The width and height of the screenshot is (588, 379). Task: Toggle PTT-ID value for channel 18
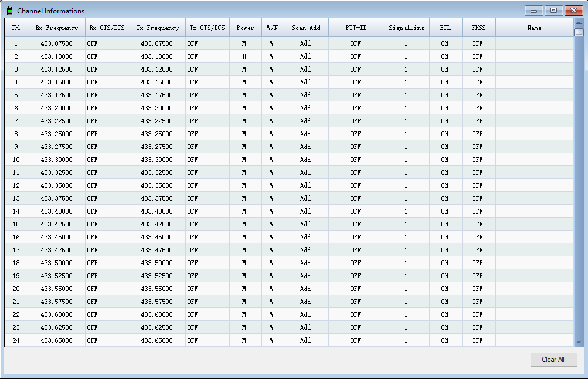click(356, 263)
